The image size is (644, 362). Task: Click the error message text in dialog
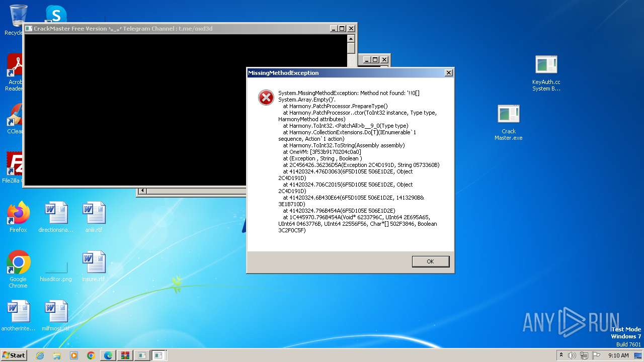[x=358, y=161]
